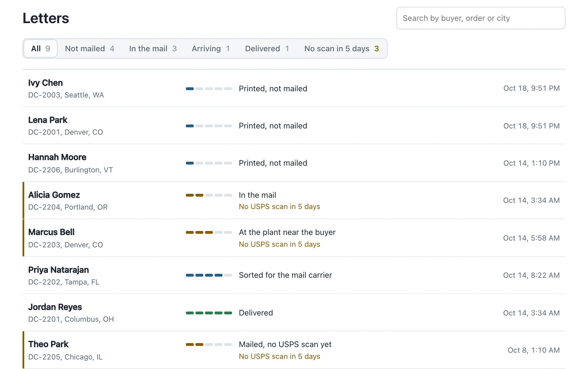Open the Marcus Bell letter
Image resolution: width=588 pixels, height=369 pixels.
(294, 238)
